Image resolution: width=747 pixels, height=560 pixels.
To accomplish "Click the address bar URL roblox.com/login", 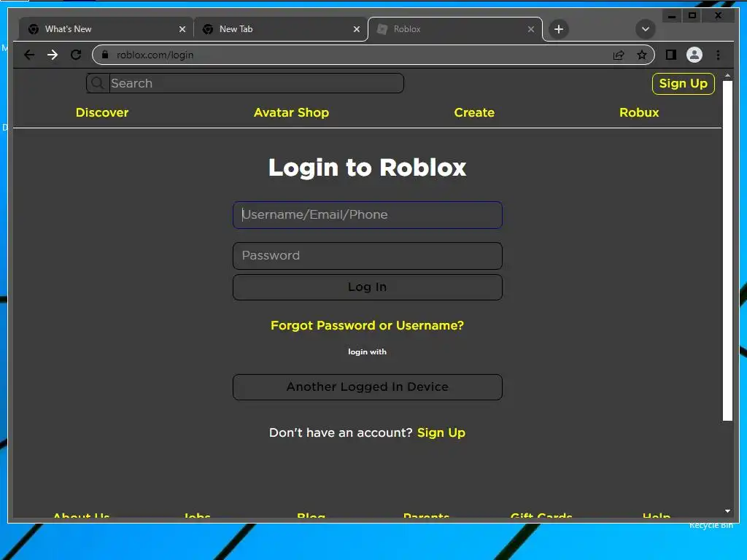I will point(155,55).
